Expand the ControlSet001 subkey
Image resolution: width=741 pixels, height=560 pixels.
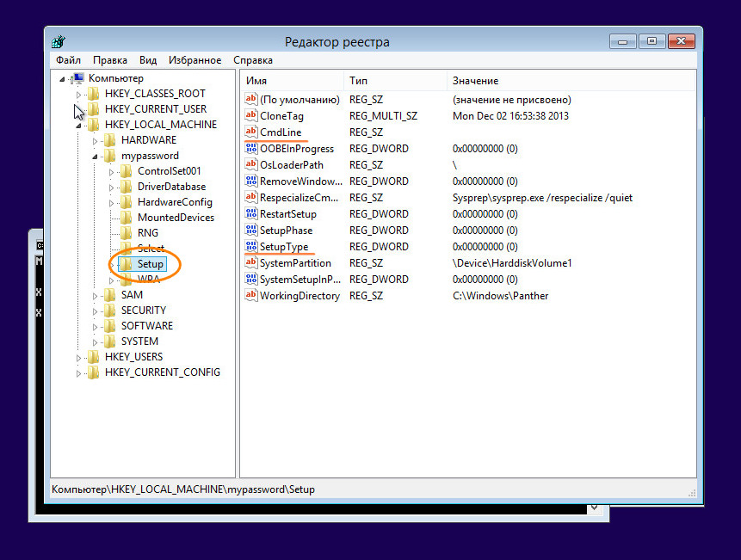click(x=111, y=171)
